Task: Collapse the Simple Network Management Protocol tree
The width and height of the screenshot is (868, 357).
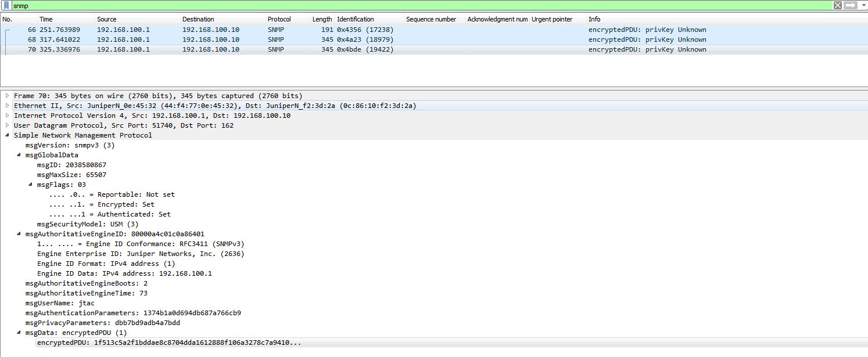Action: pyautogui.click(x=6, y=135)
